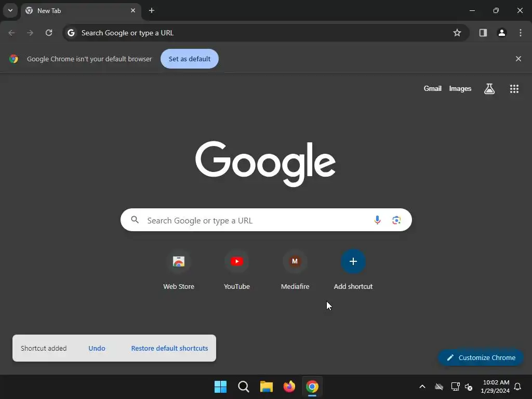Screen dimensions: 532x399
Task: Click the Chrome taskbar icon
Action: (312, 387)
